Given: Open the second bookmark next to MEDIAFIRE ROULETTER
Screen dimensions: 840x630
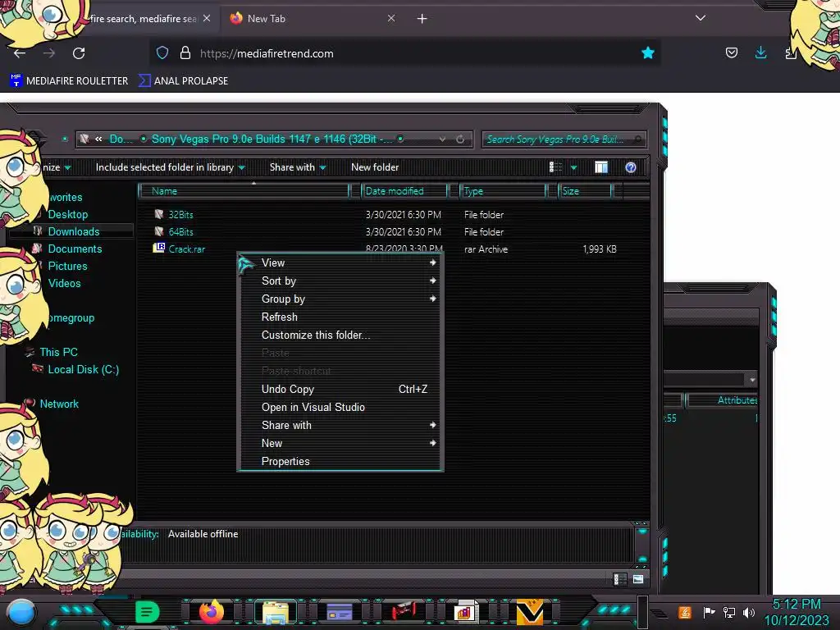Looking at the screenshot, I should [x=183, y=81].
